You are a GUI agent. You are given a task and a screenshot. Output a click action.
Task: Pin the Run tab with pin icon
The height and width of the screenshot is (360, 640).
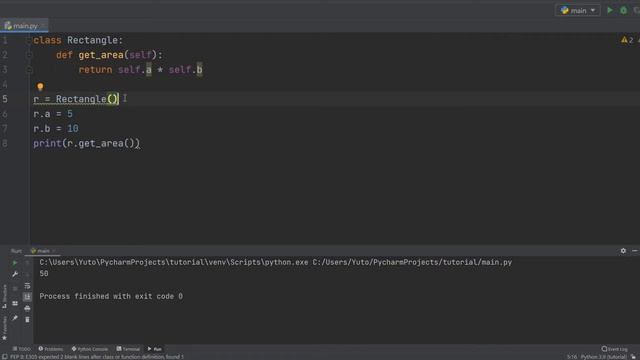click(x=15, y=318)
